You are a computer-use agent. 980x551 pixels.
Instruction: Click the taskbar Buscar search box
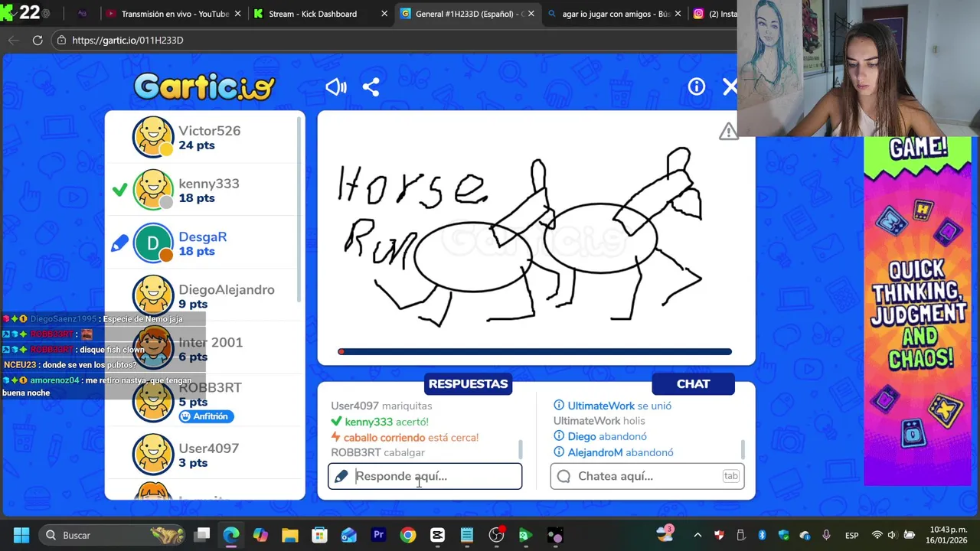111,535
